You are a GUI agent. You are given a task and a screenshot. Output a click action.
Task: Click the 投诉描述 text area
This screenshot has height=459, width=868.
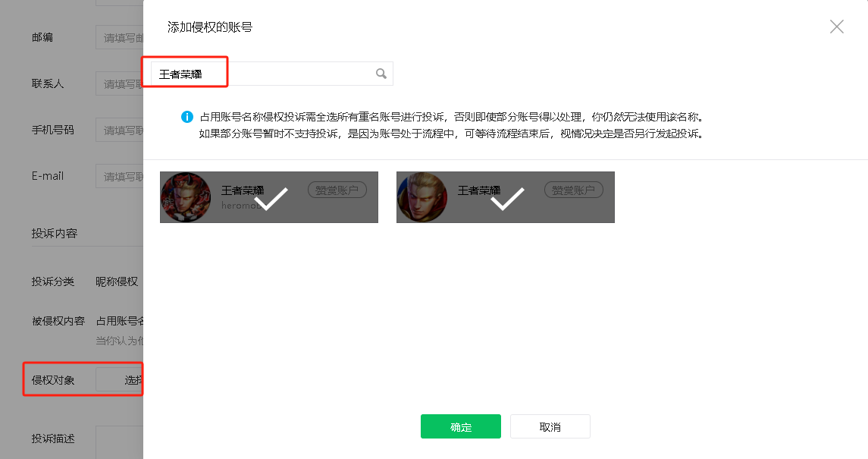click(x=120, y=442)
